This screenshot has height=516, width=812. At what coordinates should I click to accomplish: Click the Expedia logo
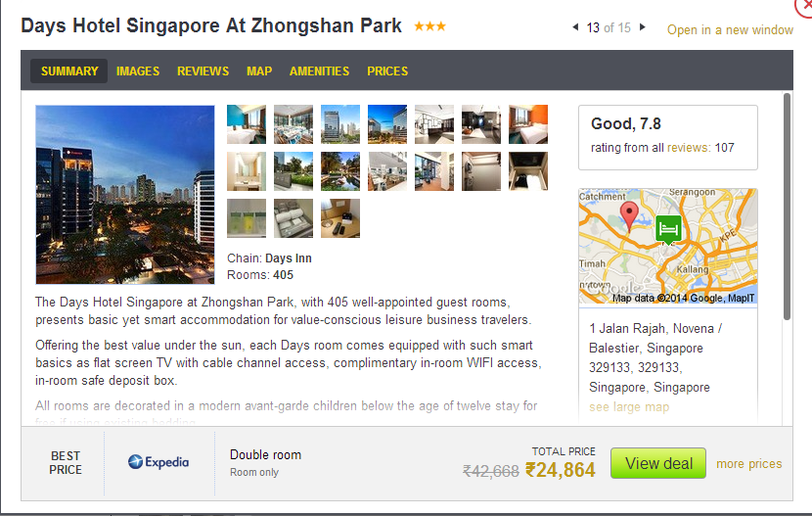tap(158, 461)
